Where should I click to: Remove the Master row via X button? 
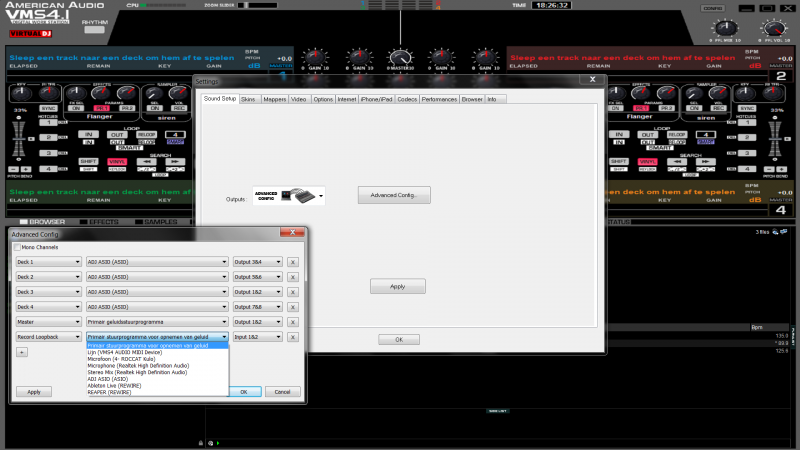(x=293, y=322)
